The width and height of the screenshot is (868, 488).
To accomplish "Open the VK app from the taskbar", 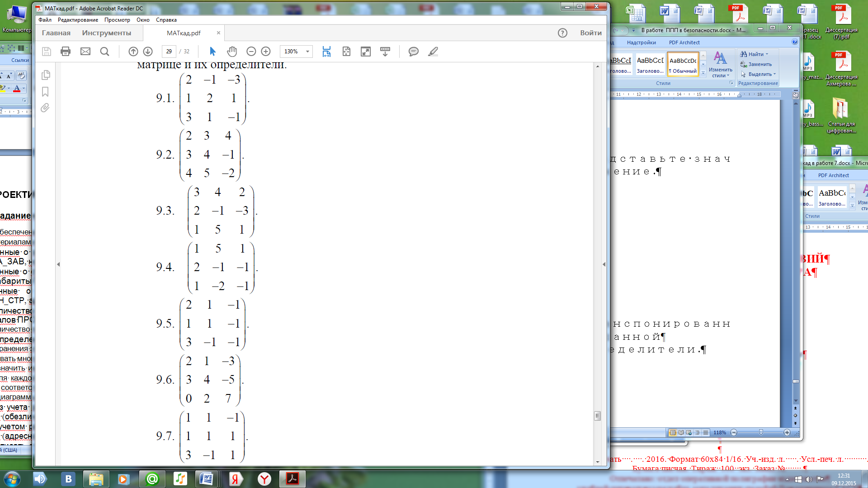I will point(68,479).
